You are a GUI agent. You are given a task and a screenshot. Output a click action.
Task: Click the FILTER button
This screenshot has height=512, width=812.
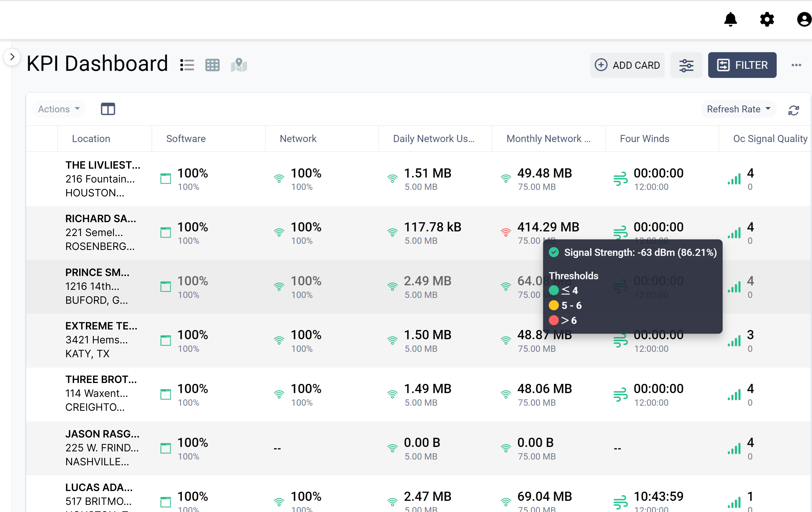742,65
